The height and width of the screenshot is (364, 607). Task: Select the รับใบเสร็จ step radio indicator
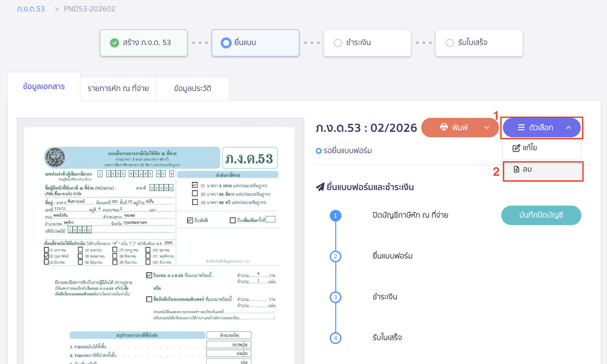point(450,43)
